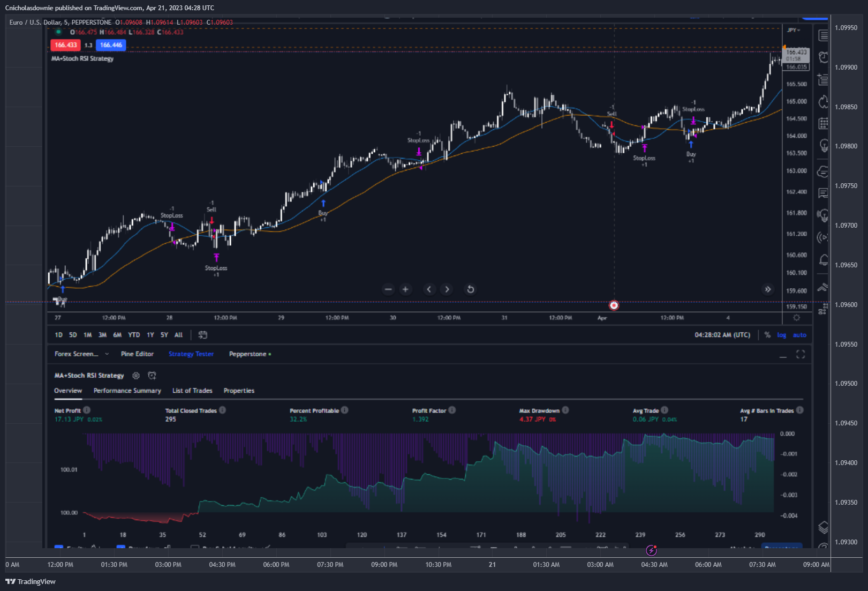Screen dimensions: 868x591
Task: Maximize the Strategy Tester panel
Action: 801,354
